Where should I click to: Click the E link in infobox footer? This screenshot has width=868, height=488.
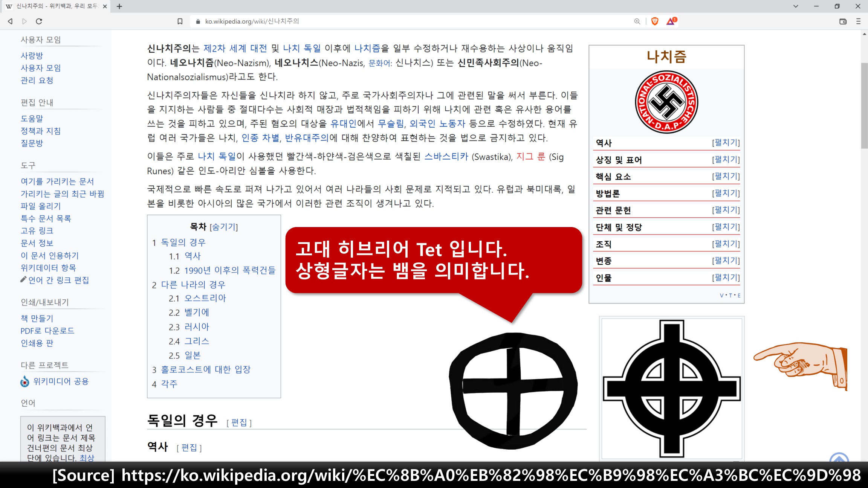pyautogui.click(x=739, y=296)
